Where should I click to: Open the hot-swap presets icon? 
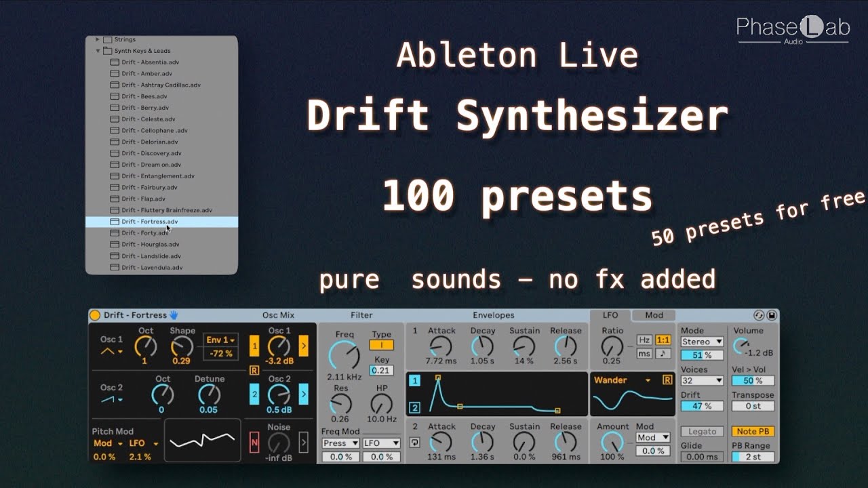pyautogui.click(x=759, y=315)
